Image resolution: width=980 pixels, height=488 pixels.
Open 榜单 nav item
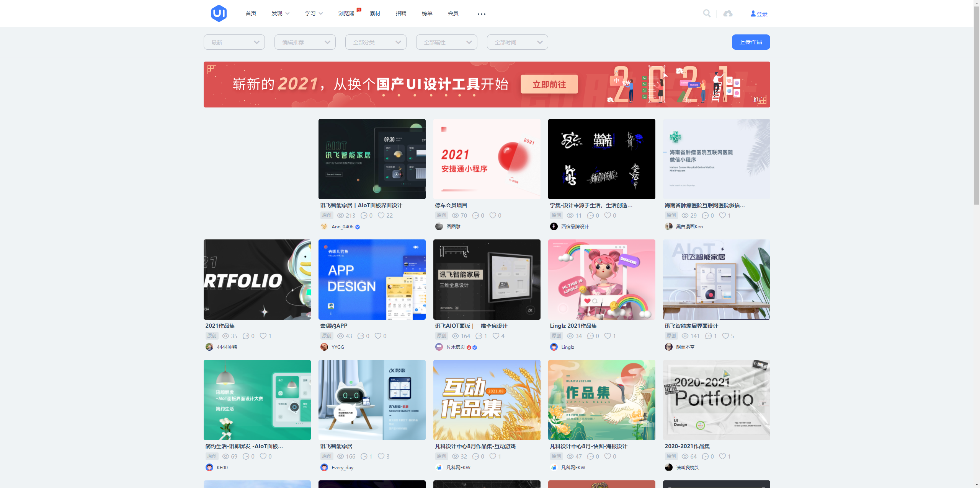point(427,13)
